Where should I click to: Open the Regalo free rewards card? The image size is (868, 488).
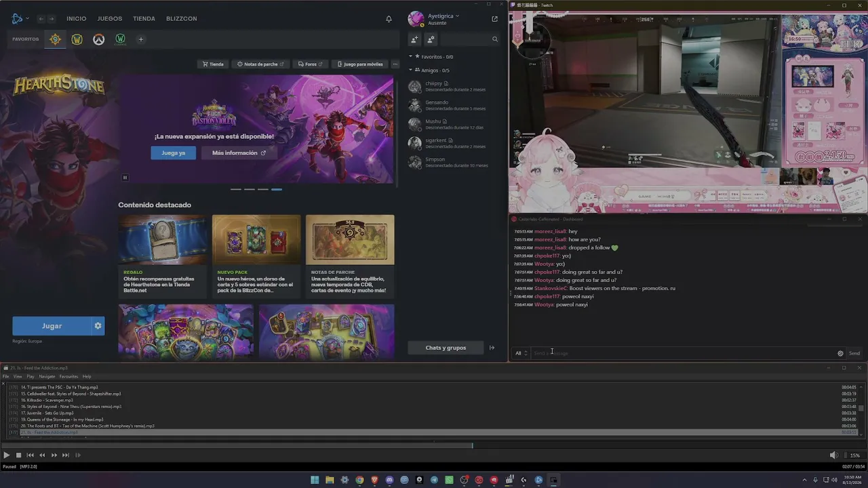coord(163,256)
